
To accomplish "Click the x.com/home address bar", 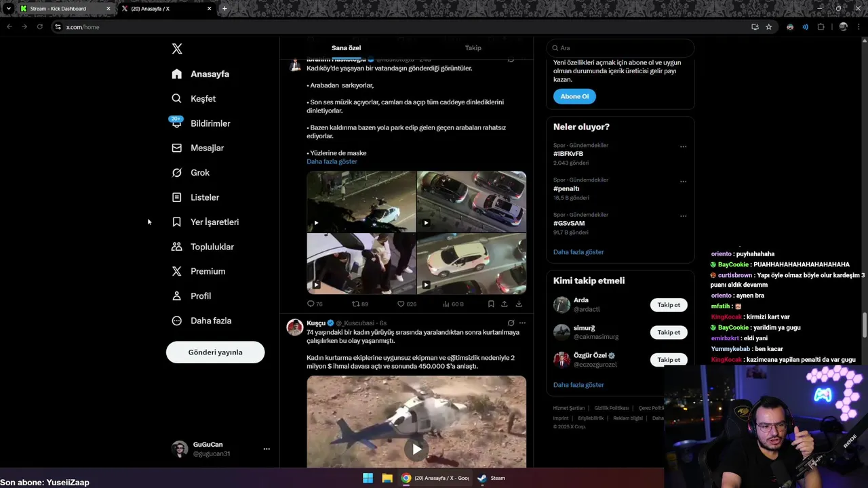I will 400,27.
